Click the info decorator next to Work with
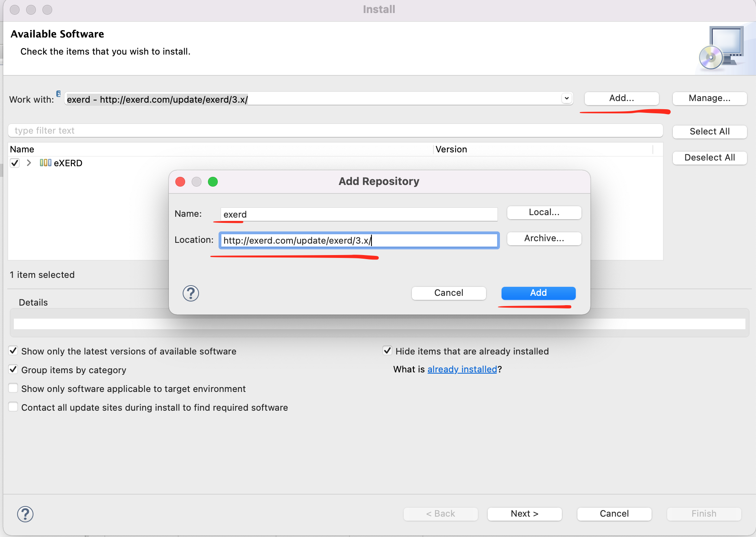Image resolution: width=756 pixels, height=537 pixels. coord(58,93)
